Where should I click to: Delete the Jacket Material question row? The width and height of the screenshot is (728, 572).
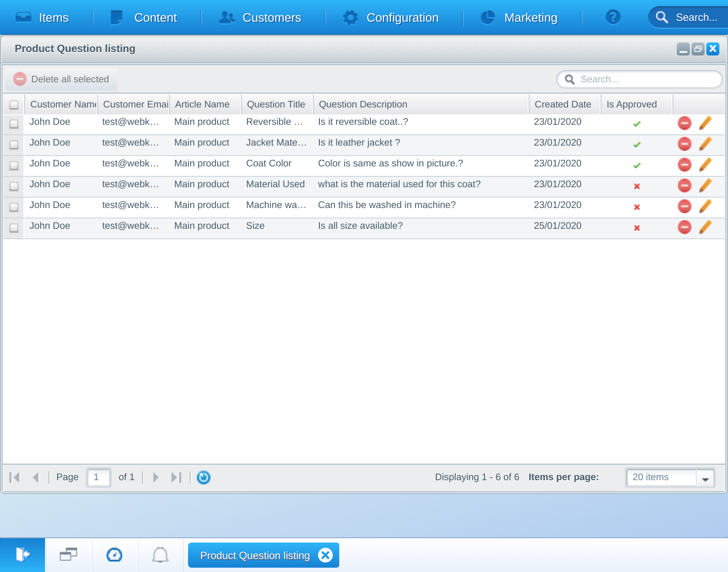pyautogui.click(x=684, y=144)
